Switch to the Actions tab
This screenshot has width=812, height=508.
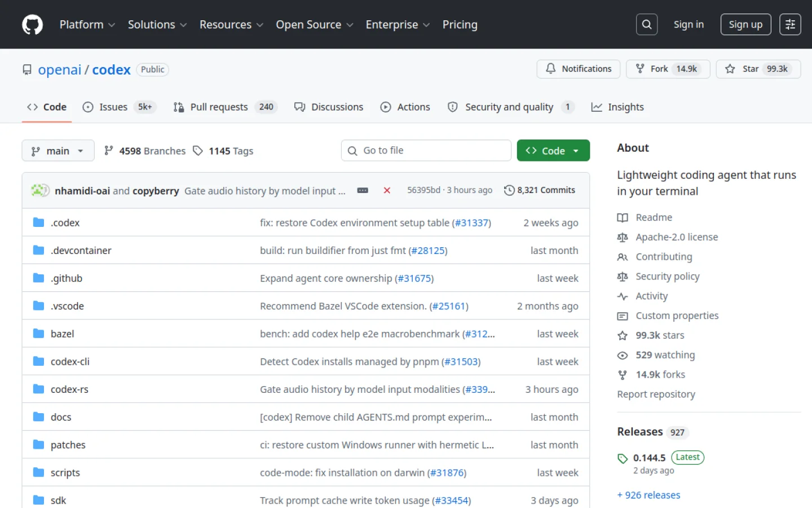click(405, 107)
